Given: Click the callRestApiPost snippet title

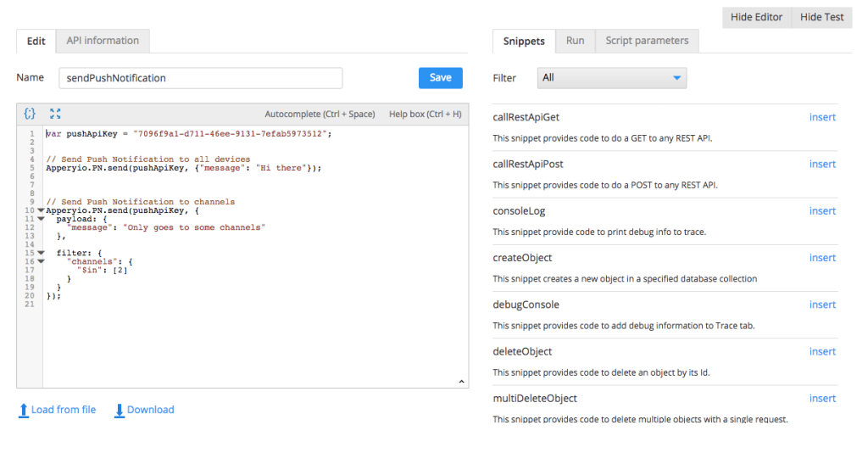Looking at the screenshot, I should click(528, 164).
